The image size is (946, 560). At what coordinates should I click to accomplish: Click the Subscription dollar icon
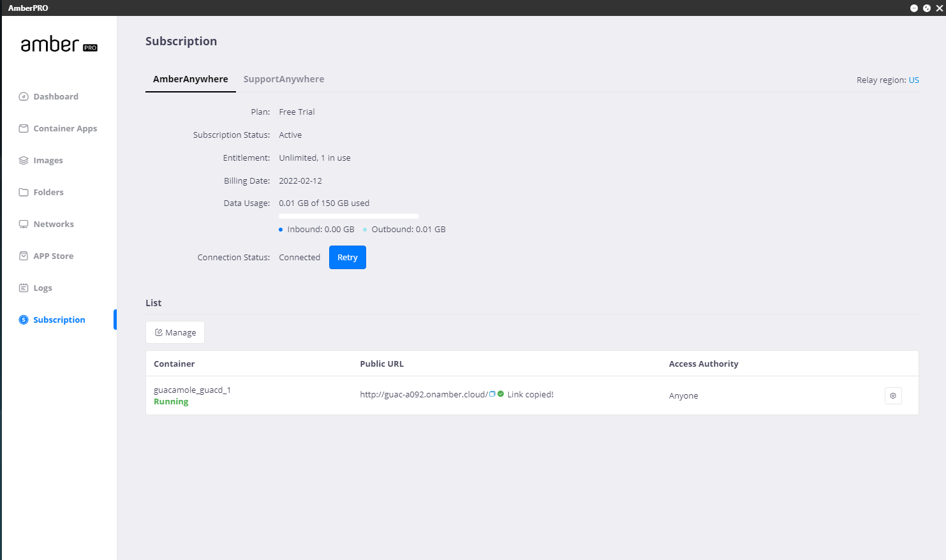[24, 320]
